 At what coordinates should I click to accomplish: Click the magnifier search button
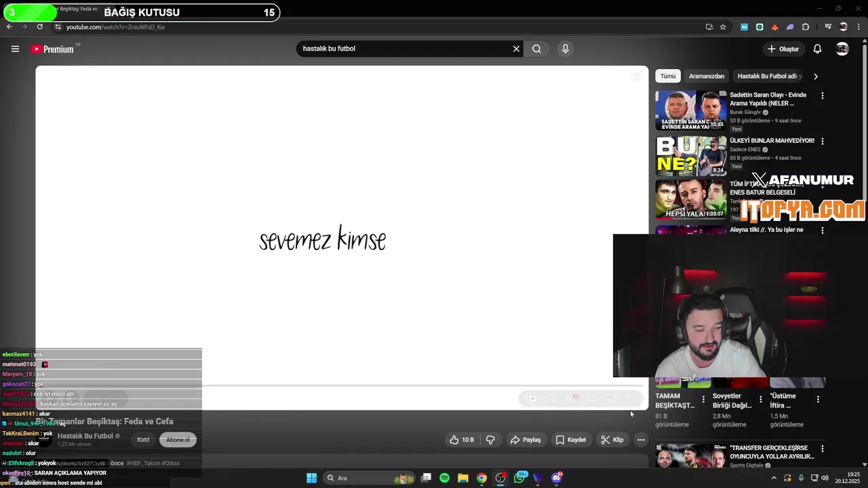coord(536,49)
